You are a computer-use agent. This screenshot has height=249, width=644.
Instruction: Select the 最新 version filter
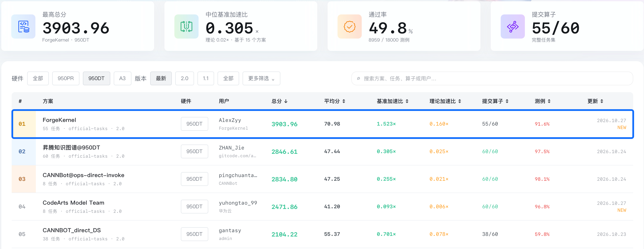[x=161, y=78]
